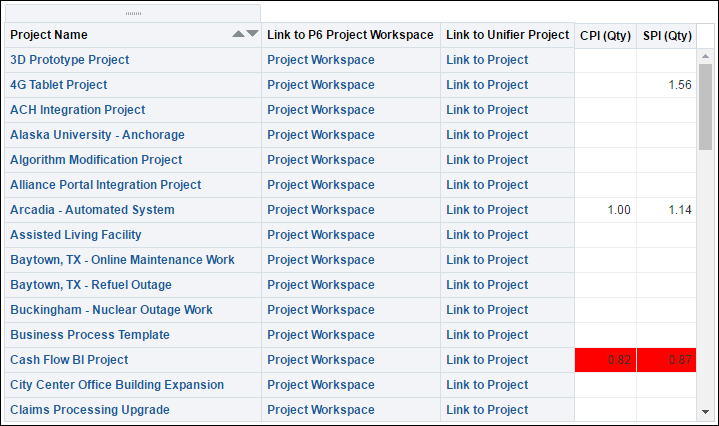This screenshot has width=719, height=426.
Task: Open Project Workspace for Buckingham Nuclear Outage
Action: coord(321,310)
